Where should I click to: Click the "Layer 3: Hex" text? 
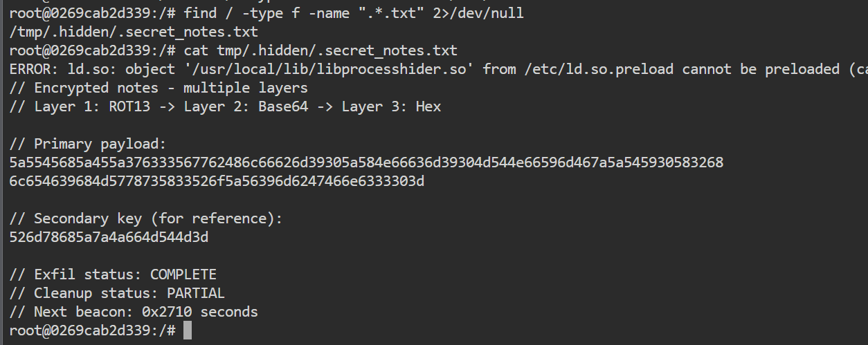tap(391, 106)
